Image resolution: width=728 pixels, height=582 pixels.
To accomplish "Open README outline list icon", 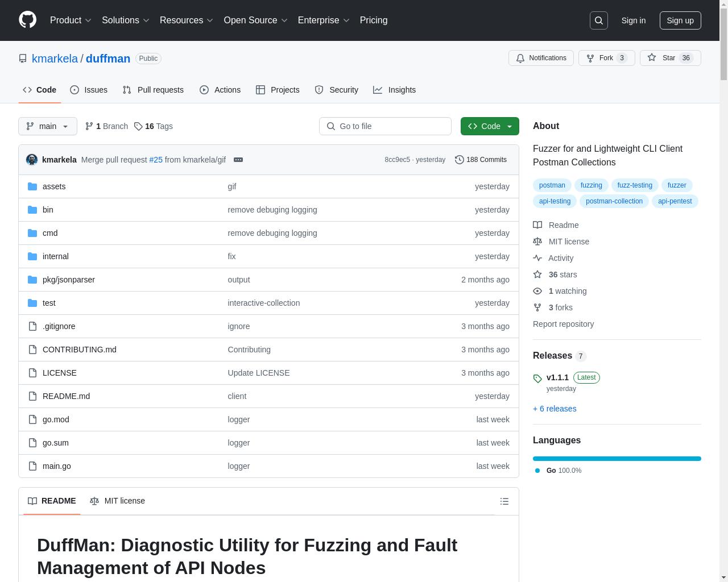I will pyautogui.click(x=504, y=501).
